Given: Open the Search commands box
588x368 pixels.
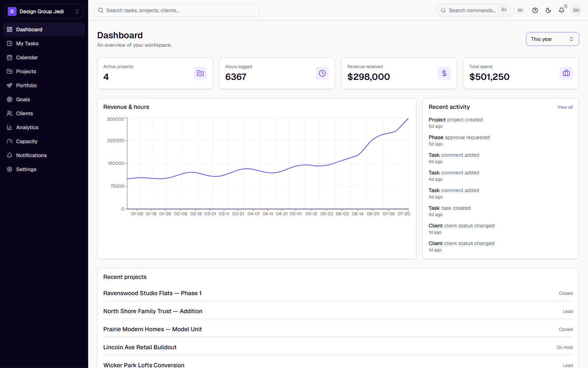Looking at the screenshot, I should click(x=475, y=10).
